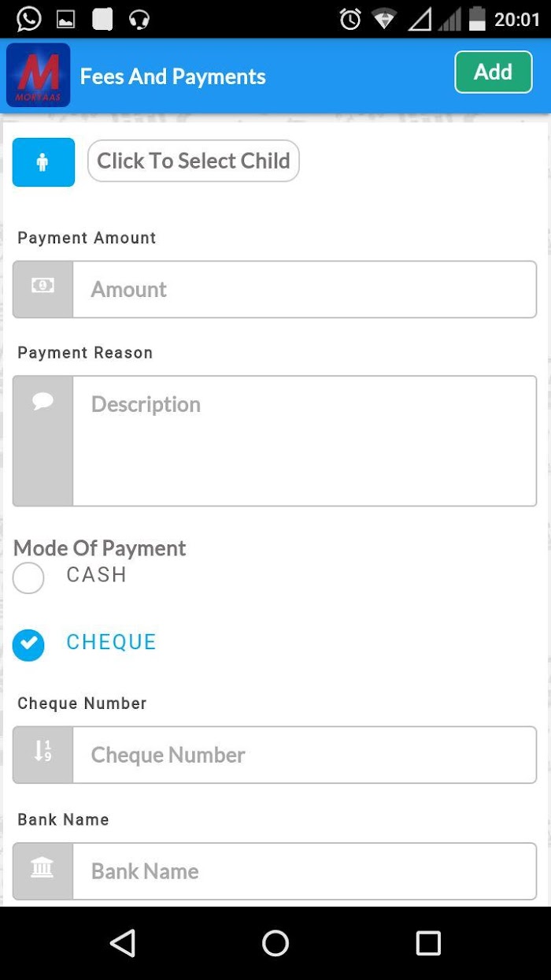Click the Bank Name input field
551x980 pixels.
305,871
